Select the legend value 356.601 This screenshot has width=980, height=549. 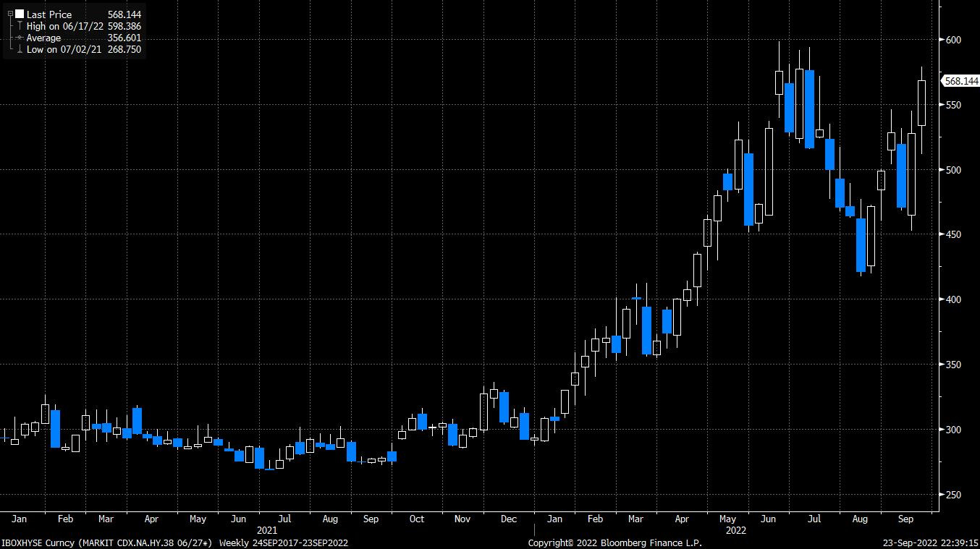coord(124,38)
